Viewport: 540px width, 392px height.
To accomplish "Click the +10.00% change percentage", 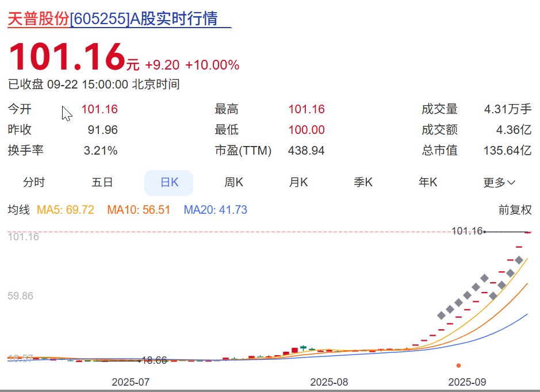I will click(212, 65).
